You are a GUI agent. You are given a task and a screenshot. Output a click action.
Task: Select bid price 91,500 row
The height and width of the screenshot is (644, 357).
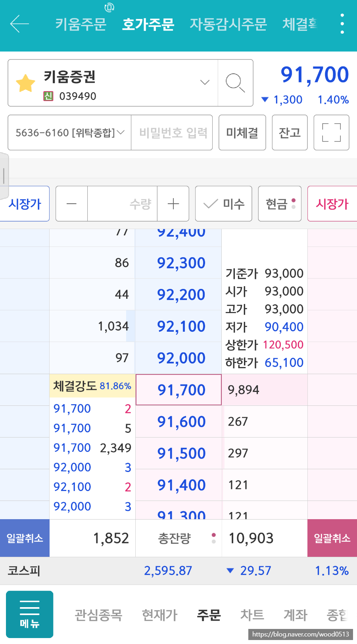click(x=178, y=453)
